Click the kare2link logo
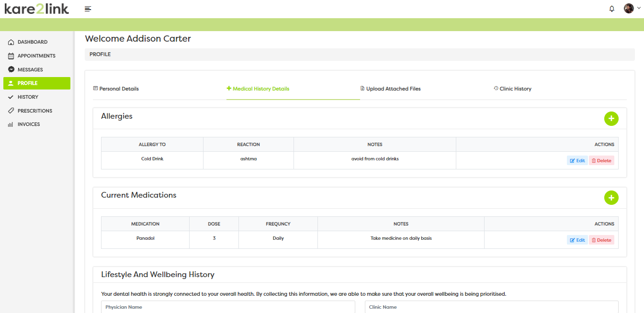This screenshot has height=313, width=644. [36, 9]
